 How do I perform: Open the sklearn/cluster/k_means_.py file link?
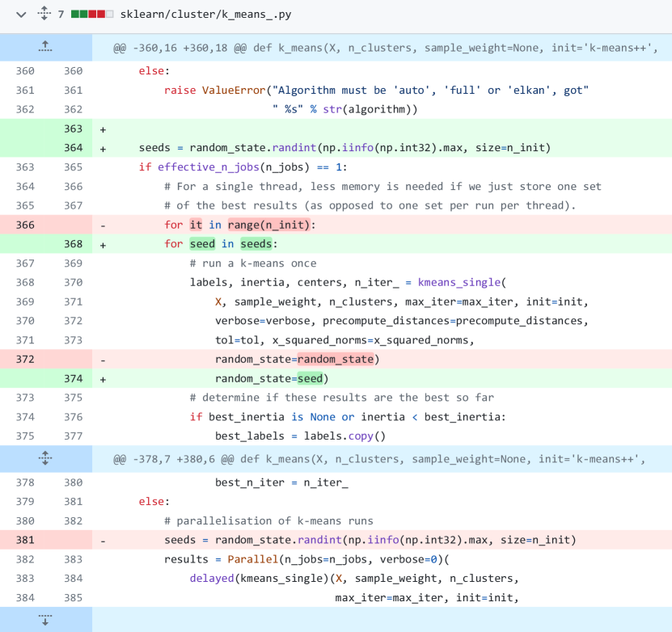coord(205,14)
